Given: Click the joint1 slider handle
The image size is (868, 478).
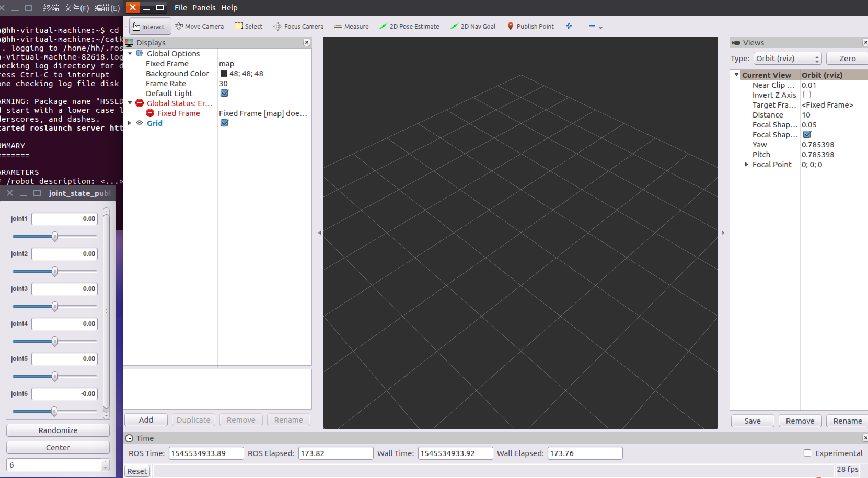Looking at the screenshot, I should 54,237.
